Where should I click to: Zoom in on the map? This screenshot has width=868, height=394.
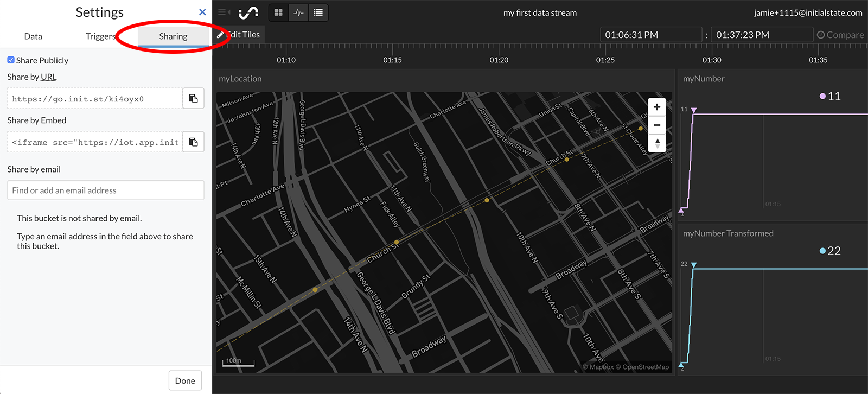tap(657, 107)
